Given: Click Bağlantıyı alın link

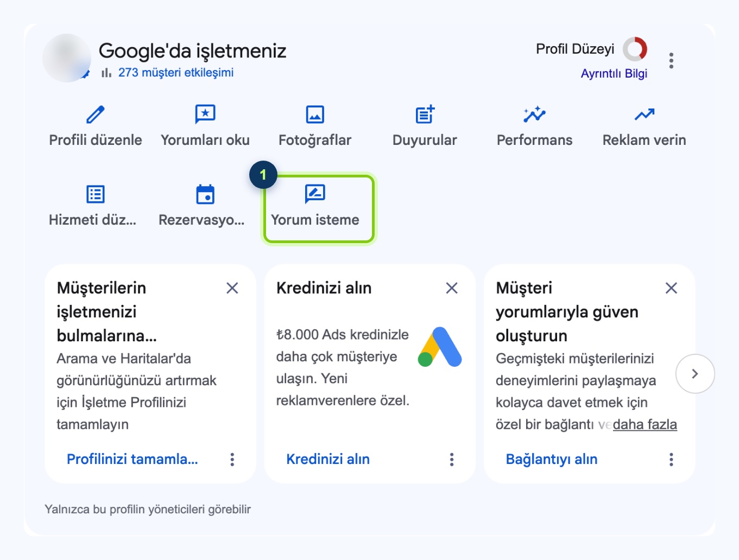Looking at the screenshot, I should (x=552, y=459).
